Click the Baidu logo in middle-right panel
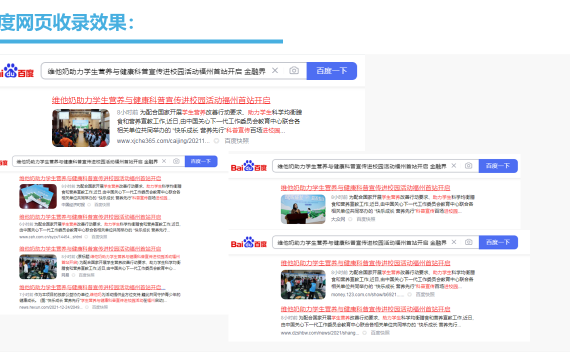The width and height of the screenshot is (570, 360). (x=249, y=167)
